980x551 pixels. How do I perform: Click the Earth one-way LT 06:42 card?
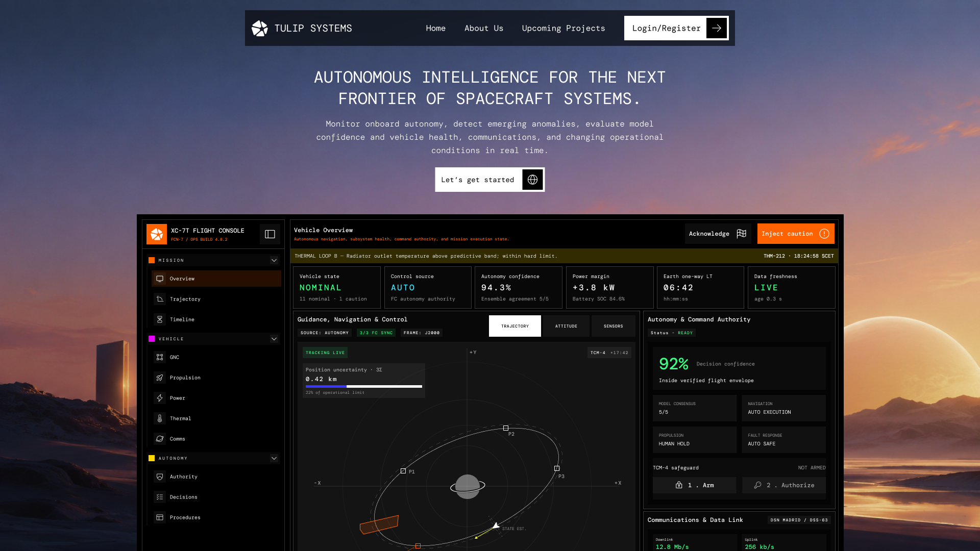click(700, 287)
